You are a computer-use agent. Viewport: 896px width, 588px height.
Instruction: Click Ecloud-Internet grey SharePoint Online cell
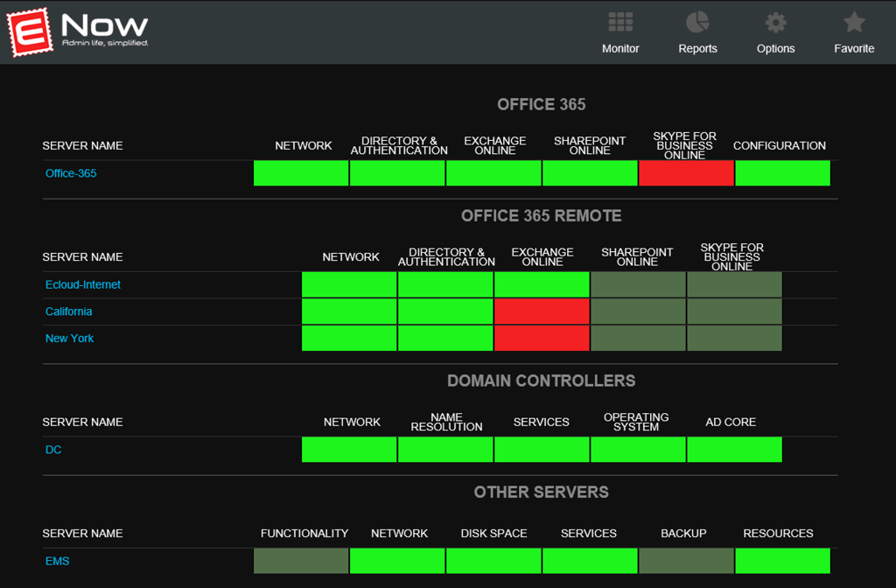point(638,284)
